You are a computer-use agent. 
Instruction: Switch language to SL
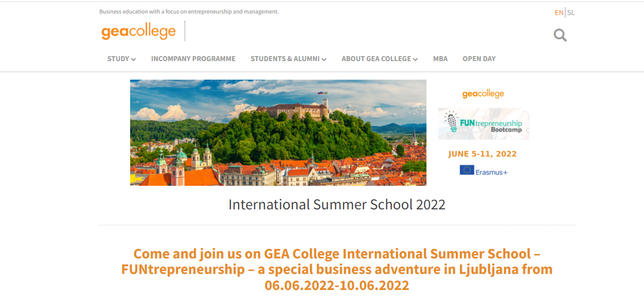[571, 13]
